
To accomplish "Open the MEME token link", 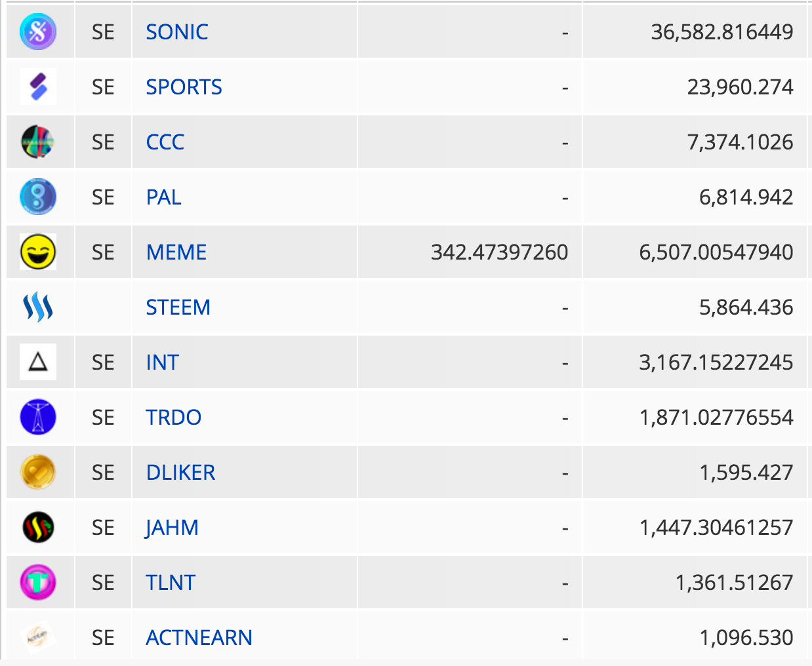I will tap(176, 252).
